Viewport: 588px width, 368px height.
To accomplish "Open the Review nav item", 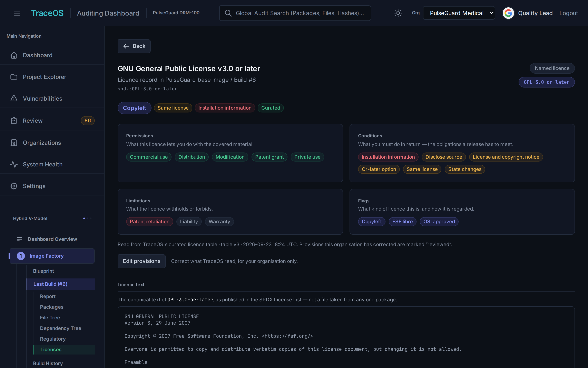I will pyautogui.click(x=52, y=120).
